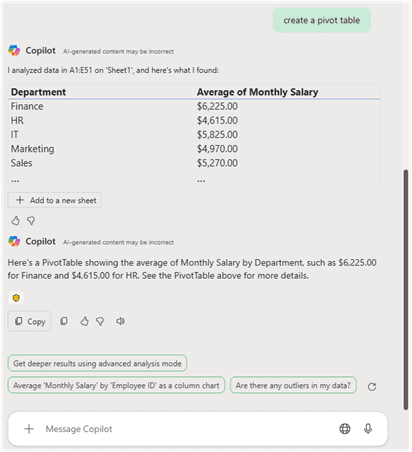
Task: Add the pivot table to a new sheet
Action: click(55, 200)
